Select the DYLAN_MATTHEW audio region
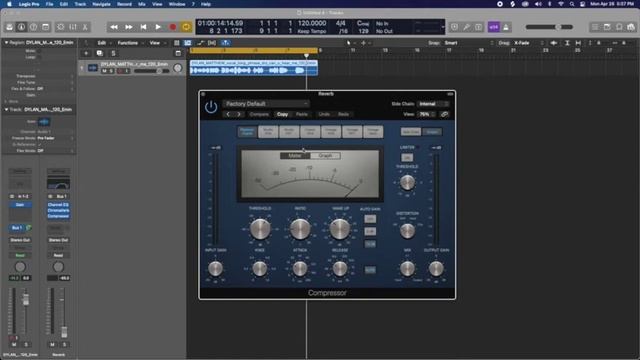Screen dimensions: 640x360 253,68
